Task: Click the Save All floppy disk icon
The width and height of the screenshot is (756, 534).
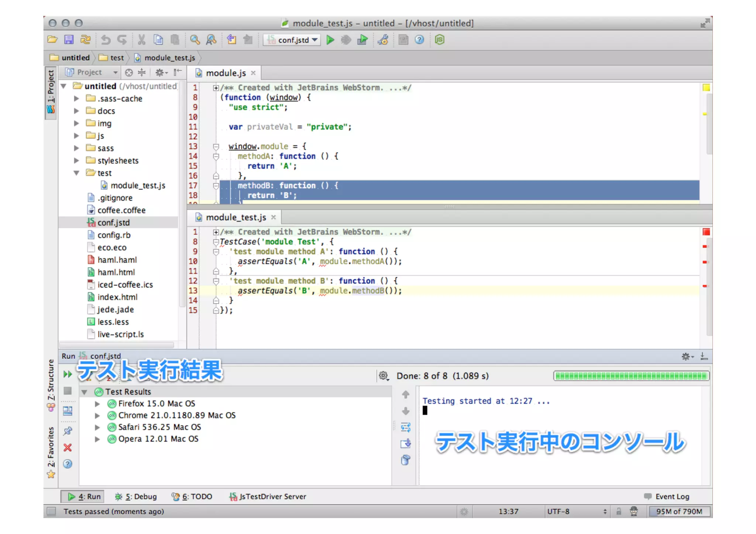Action: [x=69, y=40]
